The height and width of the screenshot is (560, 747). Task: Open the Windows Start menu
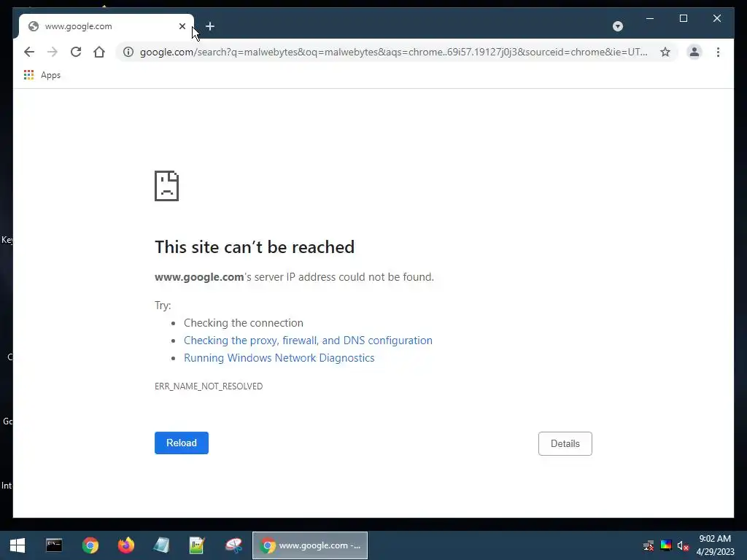(x=18, y=545)
